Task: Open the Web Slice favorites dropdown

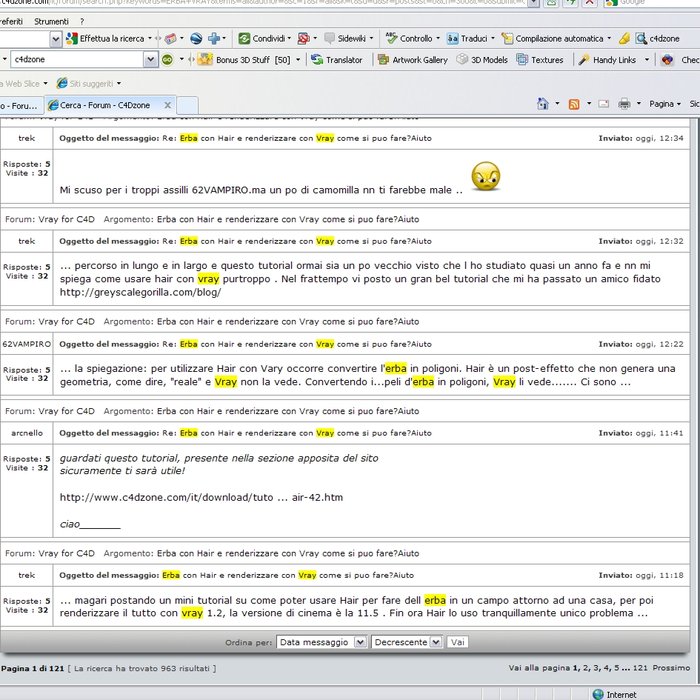Action: pos(45,83)
